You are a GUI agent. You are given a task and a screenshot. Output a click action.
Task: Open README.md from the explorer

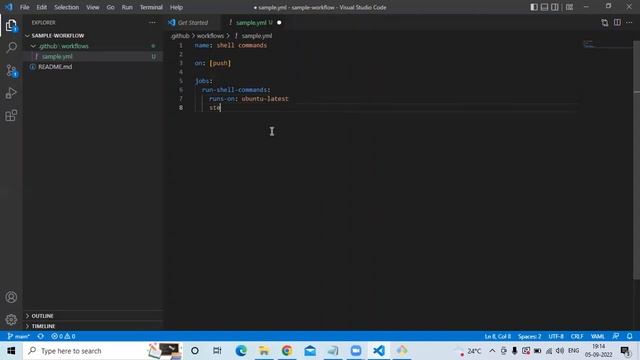pos(94,67)
